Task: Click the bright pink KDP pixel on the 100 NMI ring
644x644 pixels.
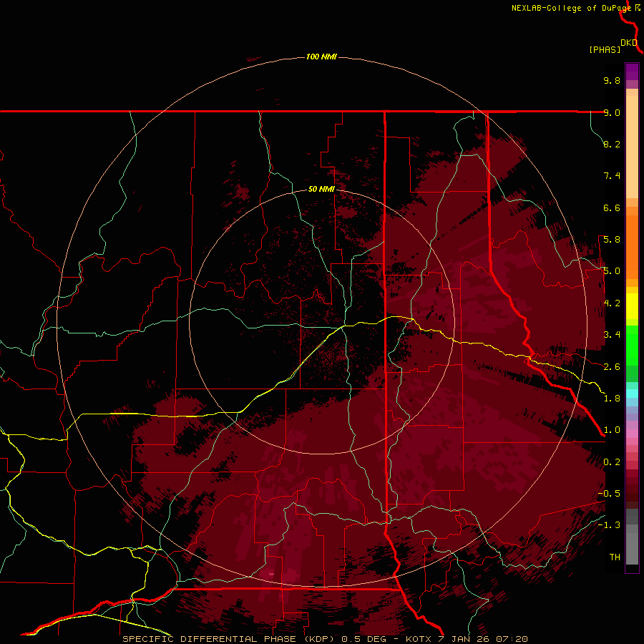Action: pos(270,573)
